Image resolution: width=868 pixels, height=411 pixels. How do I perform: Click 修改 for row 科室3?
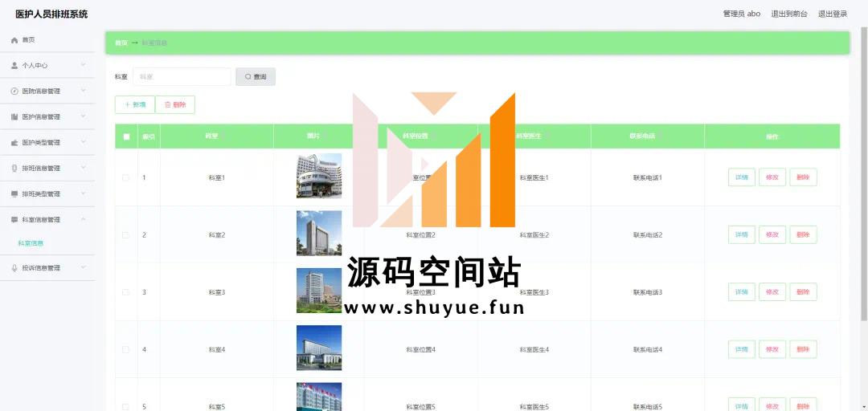pyautogui.click(x=772, y=292)
